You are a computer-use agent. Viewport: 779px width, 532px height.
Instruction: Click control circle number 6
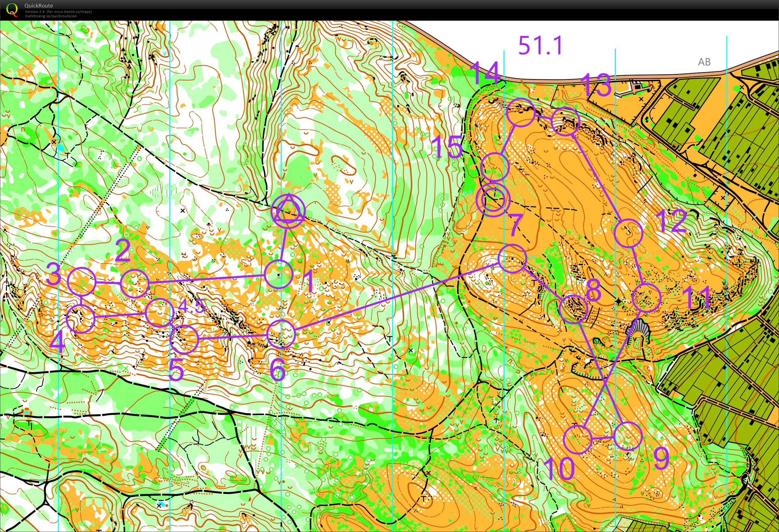click(281, 334)
